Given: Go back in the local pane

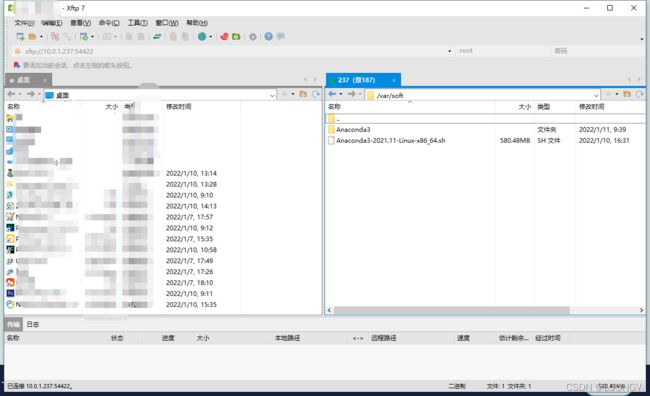Looking at the screenshot, I should pyautogui.click(x=11, y=94).
